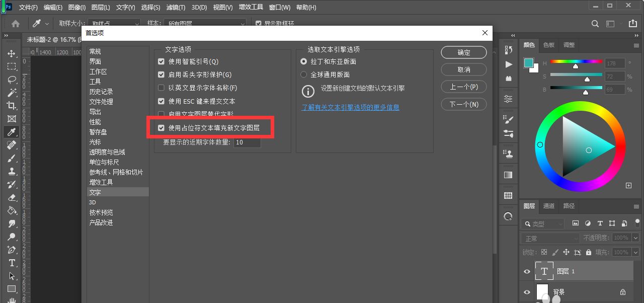Image resolution: width=644 pixels, height=303 pixels.
Task: Switch to the 通道 tab
Action: tap(549, 206)
